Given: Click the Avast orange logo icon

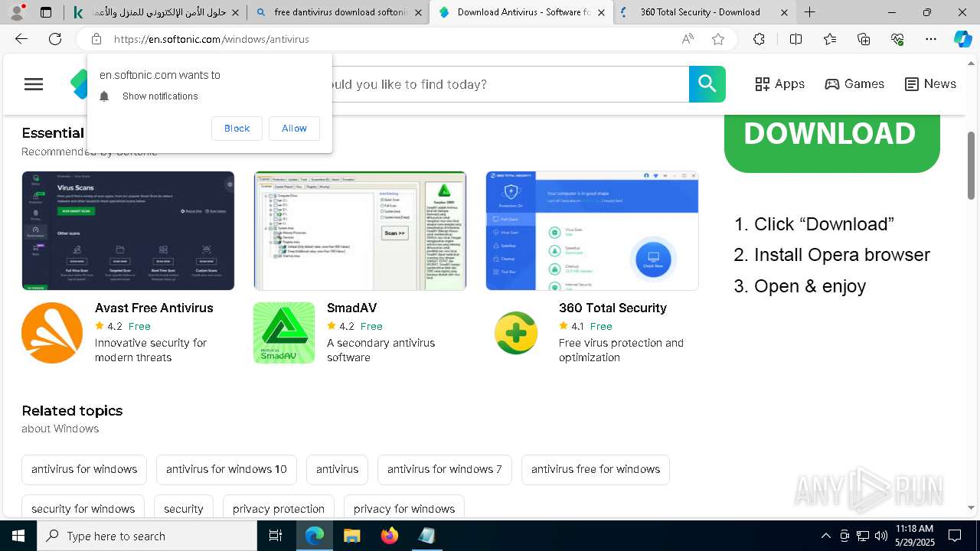Looking at the screenshot, I should point(52,333).
